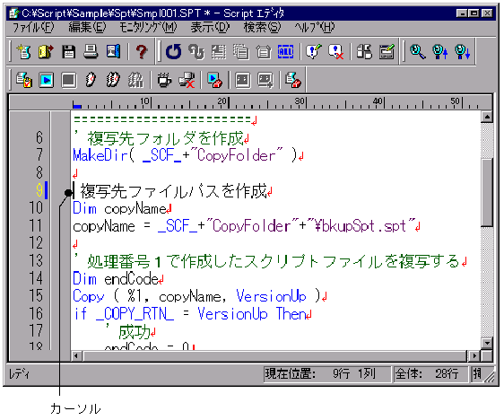The image size is (504, 420).
Task: Open the 表示(D) menu
Action: point(210,28)
